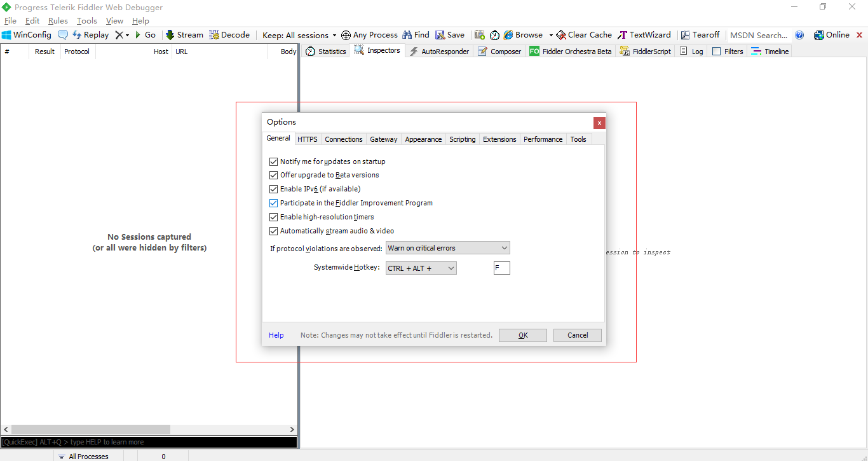Open the Help link in Options

(276, 335)
